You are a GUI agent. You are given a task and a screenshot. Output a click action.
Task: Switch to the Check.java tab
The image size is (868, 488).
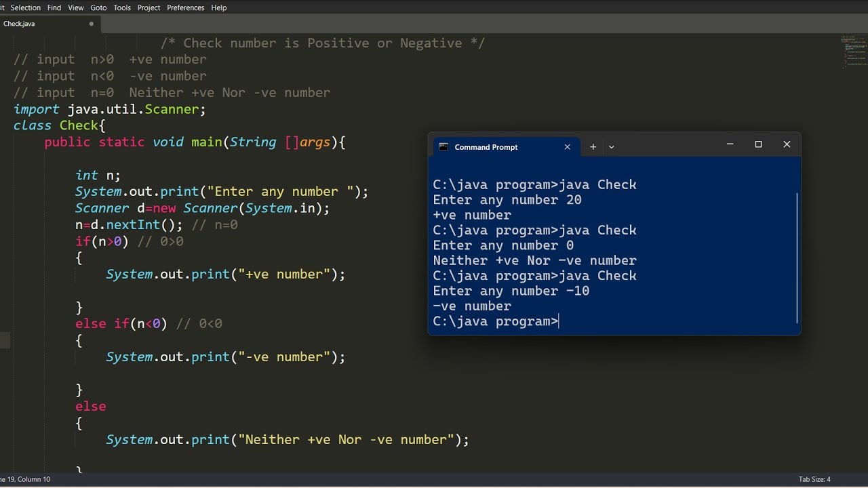pyautogui.click(x=49, y=24)
